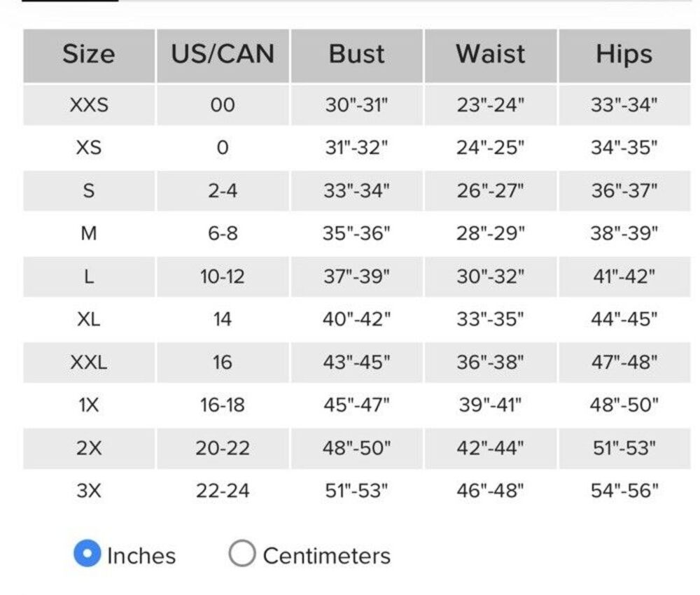Viewport: 700px width, 595px height.
Task: Select the Inches radio button
Action: pyautogui.click(x=87, y=554)
